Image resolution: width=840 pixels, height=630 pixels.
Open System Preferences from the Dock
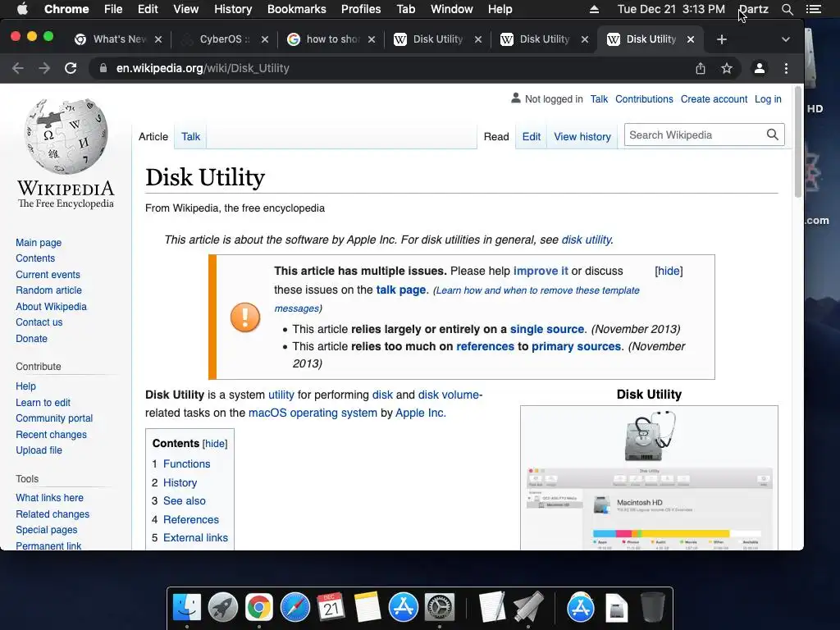pyautogui.click(x=440, y=608)
